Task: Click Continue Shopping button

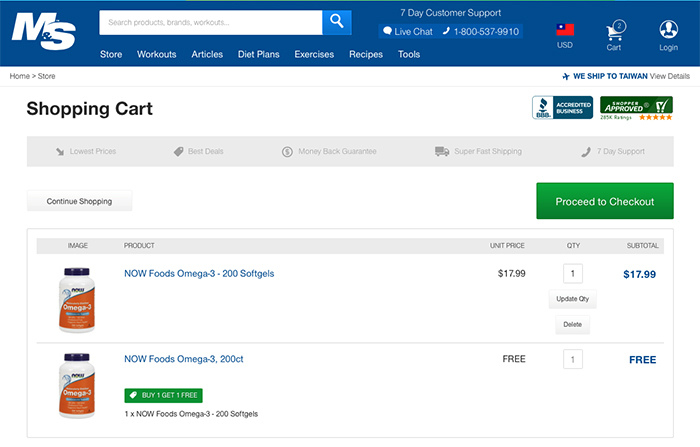Action: pyautogui.click(x=79, y=201)
